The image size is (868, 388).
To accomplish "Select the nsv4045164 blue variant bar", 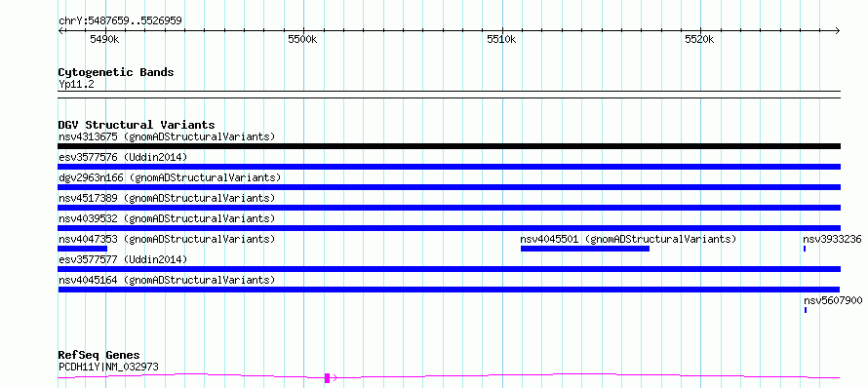I will point(449,290).
